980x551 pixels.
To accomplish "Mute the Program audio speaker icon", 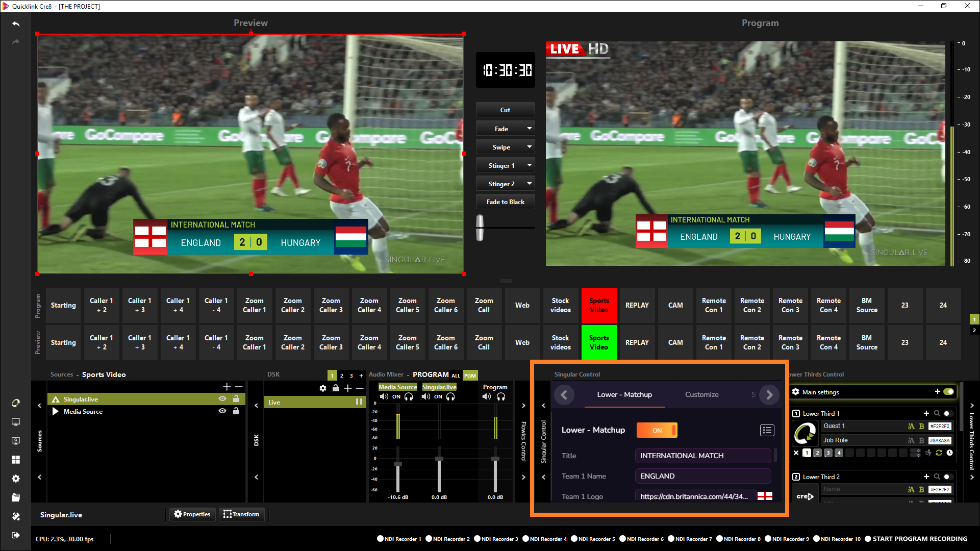I will click(487, 396).
